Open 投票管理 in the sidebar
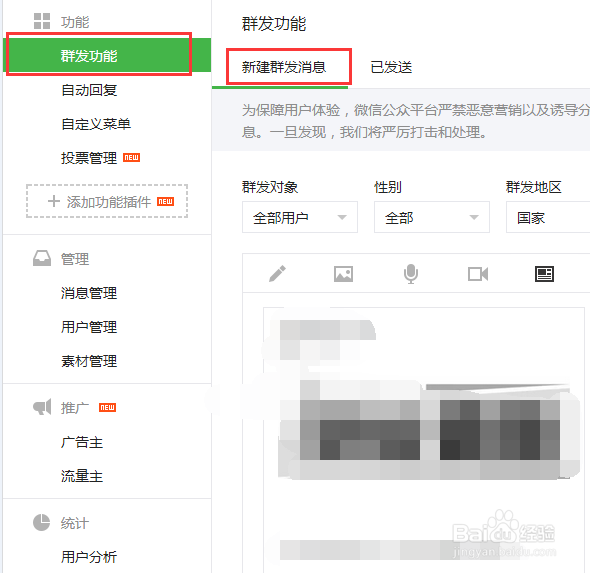Image resolution: width=590 pixels, height=573 pixels. point(89,158)
